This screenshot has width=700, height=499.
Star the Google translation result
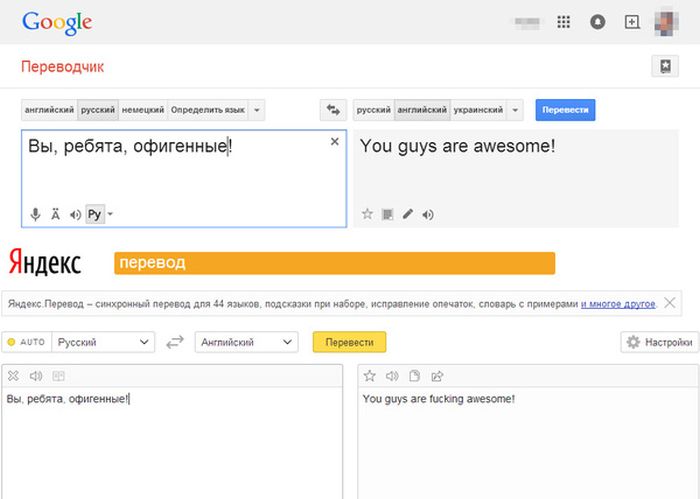point(367,214)
